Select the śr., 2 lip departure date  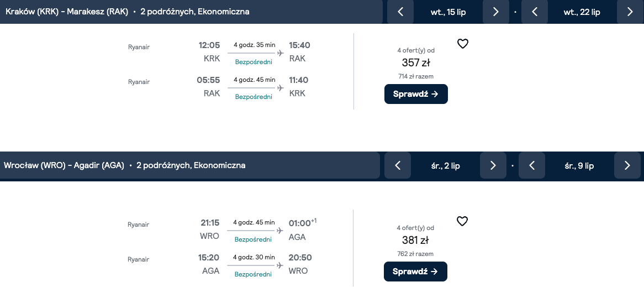445,166
